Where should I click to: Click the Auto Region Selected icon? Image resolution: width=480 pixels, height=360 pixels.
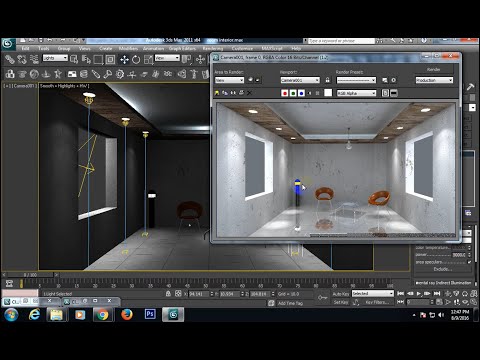[258, 80]
